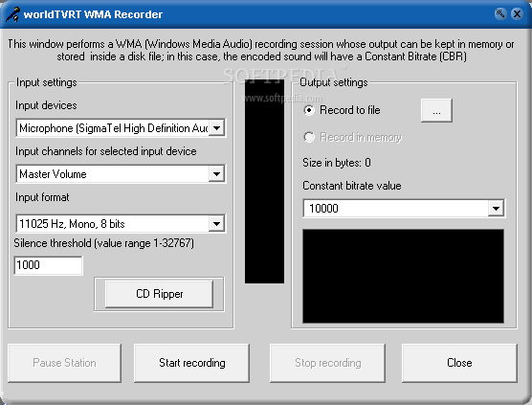Click the 'Input channels for selected input device' label
Viewport: 532px width, 405px height.
[106, 151]
